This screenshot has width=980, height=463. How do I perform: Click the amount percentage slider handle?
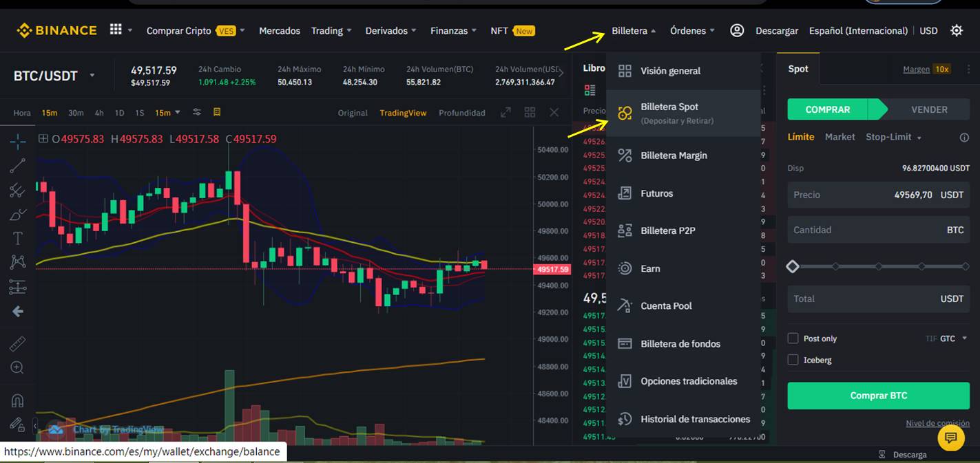793,266
